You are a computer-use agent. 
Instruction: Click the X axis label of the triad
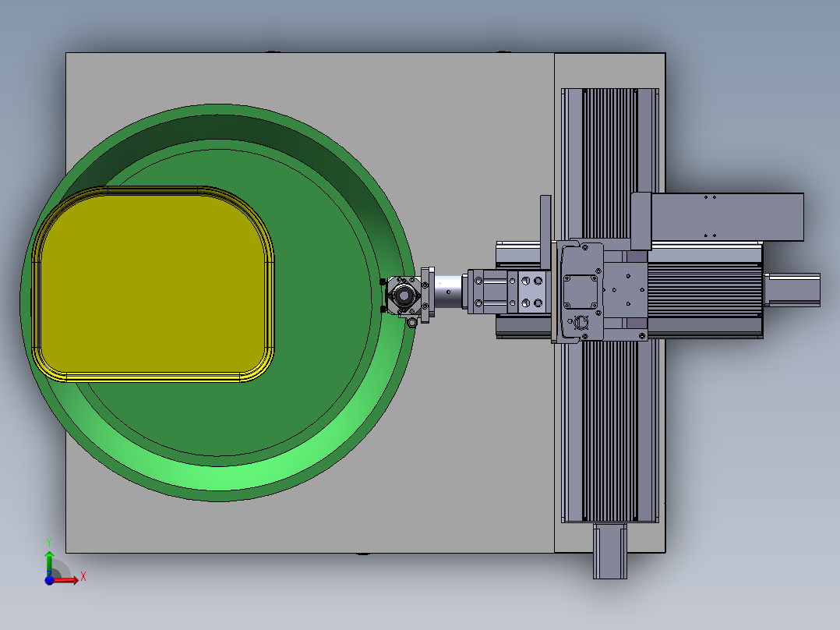pyautogui.click(x=83, y=577)
